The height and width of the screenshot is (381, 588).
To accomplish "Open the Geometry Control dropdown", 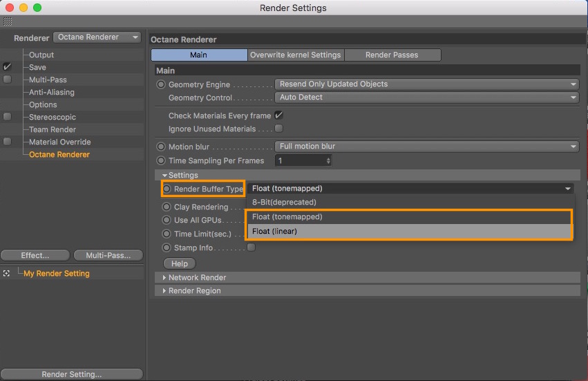I will (427, 97).
